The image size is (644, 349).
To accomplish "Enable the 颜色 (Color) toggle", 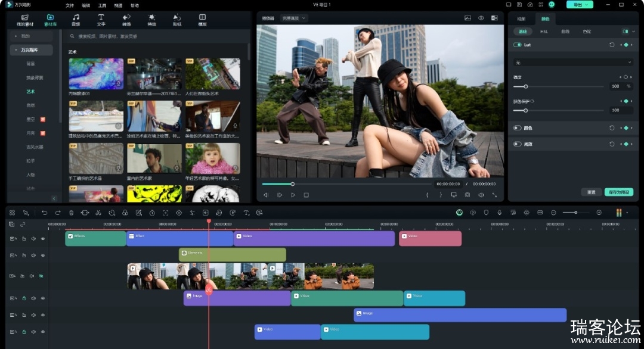I will click(x=517, y=128).
